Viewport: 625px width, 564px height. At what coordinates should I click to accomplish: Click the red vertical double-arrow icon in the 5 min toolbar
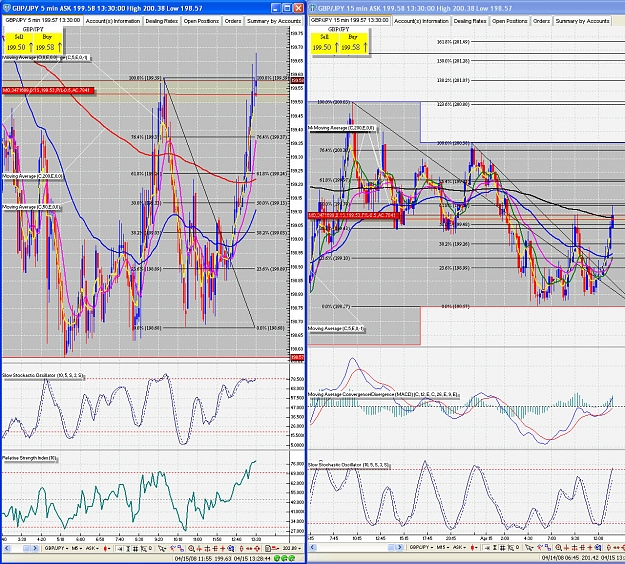tap(242, 548)
